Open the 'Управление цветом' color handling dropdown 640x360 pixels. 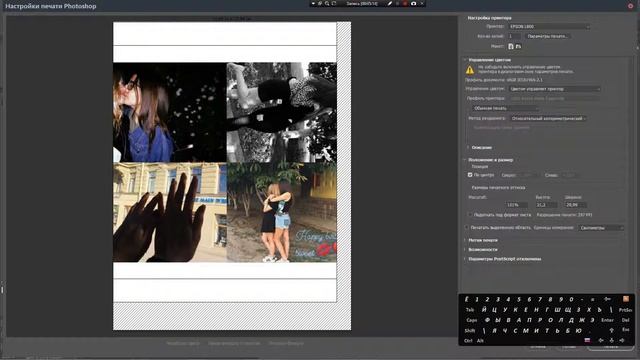554,89
